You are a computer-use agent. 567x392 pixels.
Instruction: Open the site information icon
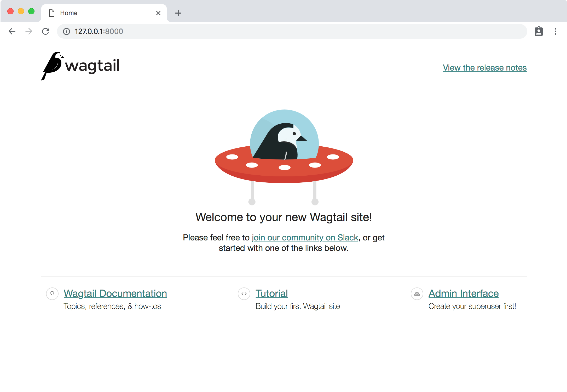[67, 32]
